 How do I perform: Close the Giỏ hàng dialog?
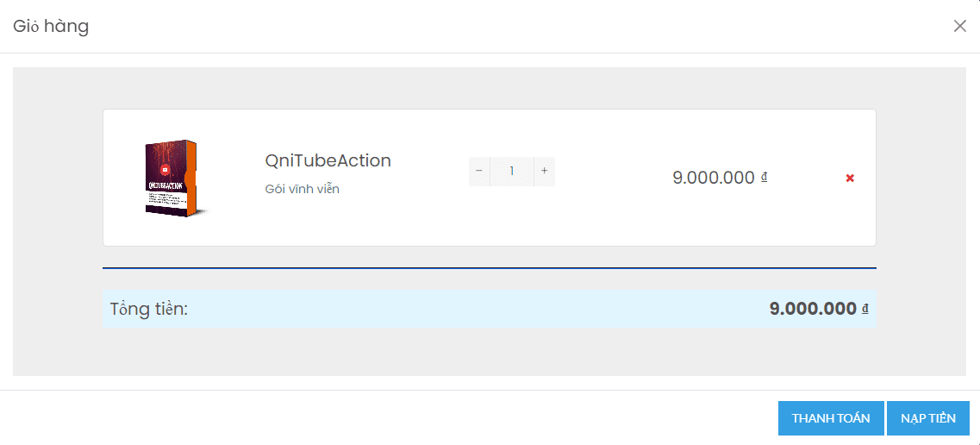coord(960,26)
